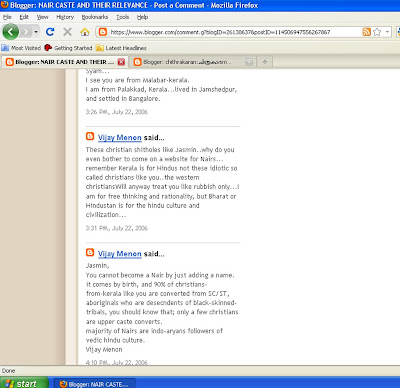Click Blogger icon beside first Vijay Menon comment

pyautogui.click(x=90, y=136)
